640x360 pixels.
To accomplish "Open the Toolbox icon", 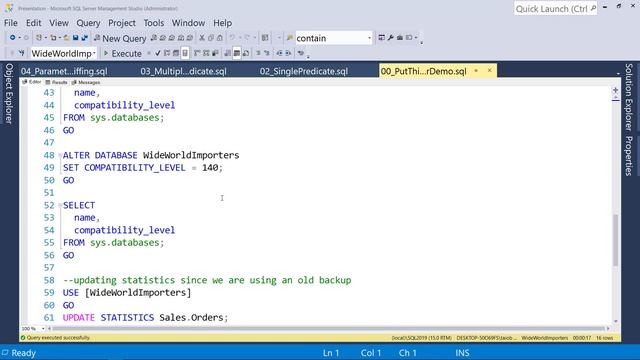I will [x=400, y=38].
